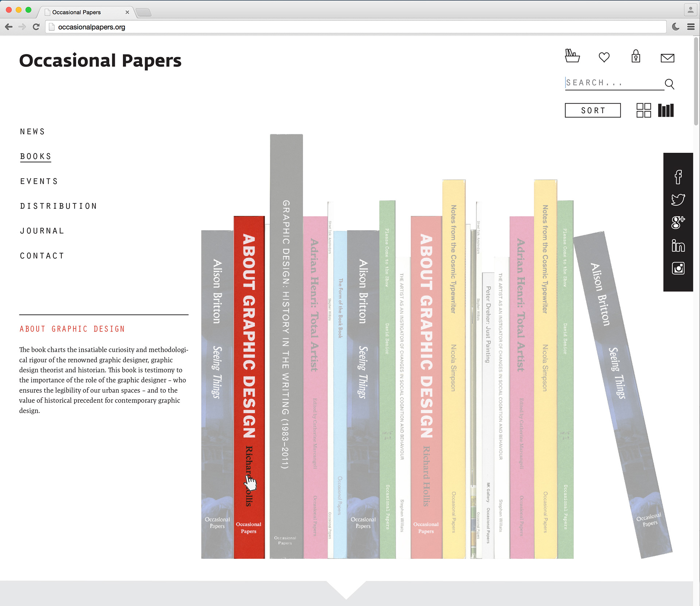Click the Occasional Papers site title
Viewport: 700px width, 606px height.
100,61
